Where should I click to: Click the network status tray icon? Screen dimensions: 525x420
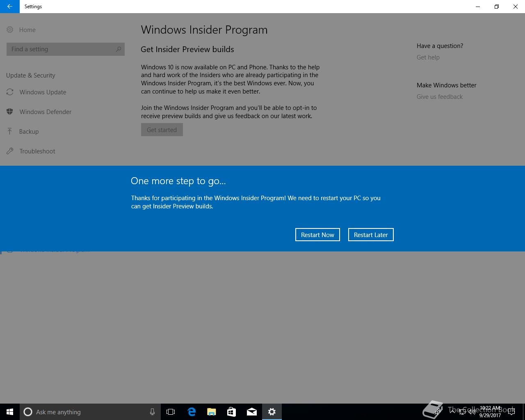(462, 412)
